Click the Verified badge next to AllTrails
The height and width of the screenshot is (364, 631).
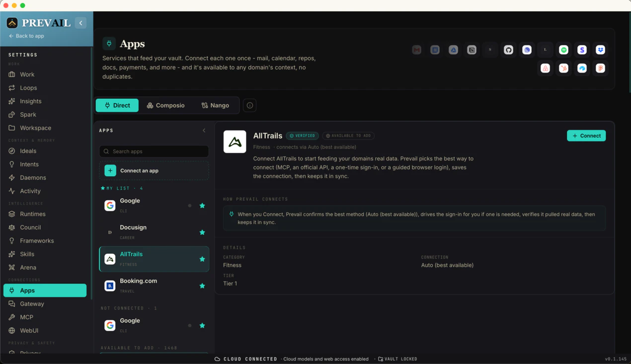pos(302,136)
